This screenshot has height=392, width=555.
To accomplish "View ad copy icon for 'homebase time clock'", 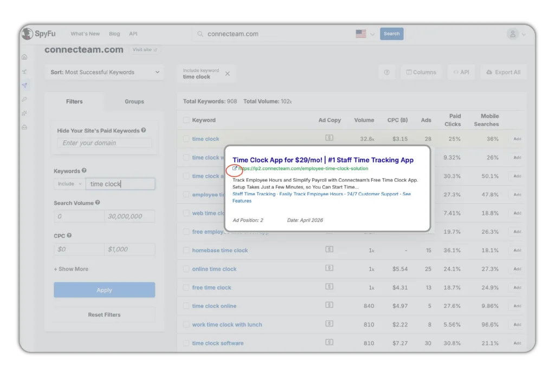I will point(329,249).
